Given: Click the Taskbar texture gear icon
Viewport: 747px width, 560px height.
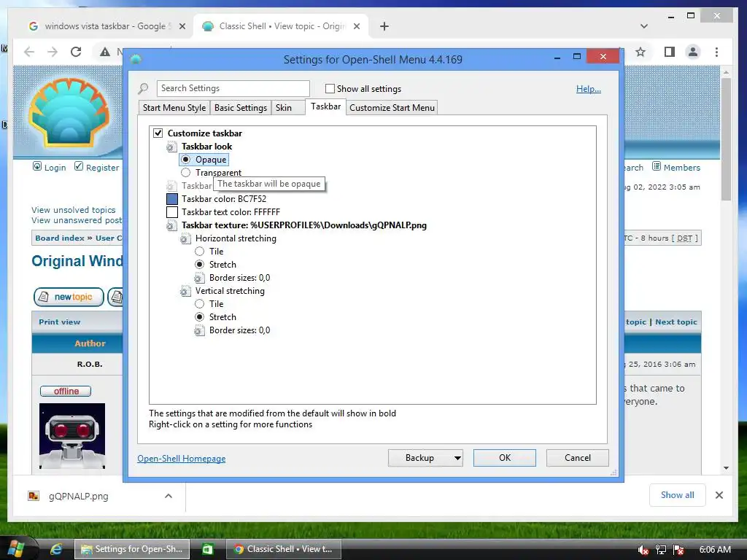Looking at the screenshot, I should coord(171,226).
